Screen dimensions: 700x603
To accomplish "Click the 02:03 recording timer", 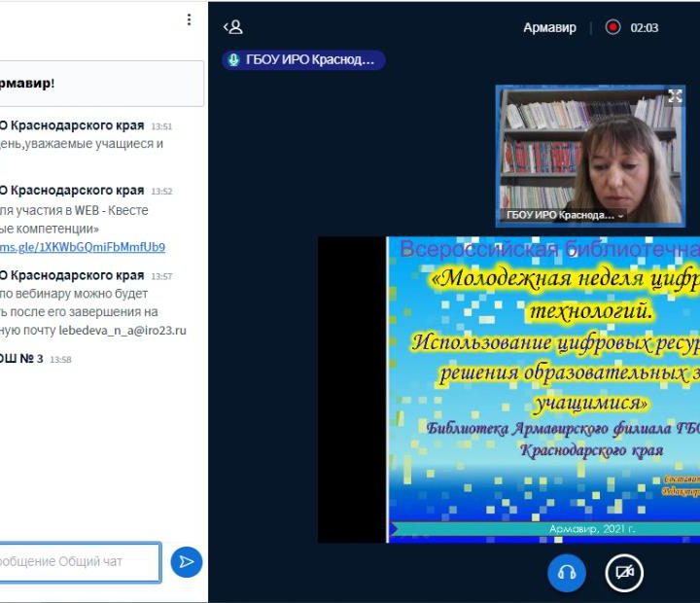I will coord(645,27).
